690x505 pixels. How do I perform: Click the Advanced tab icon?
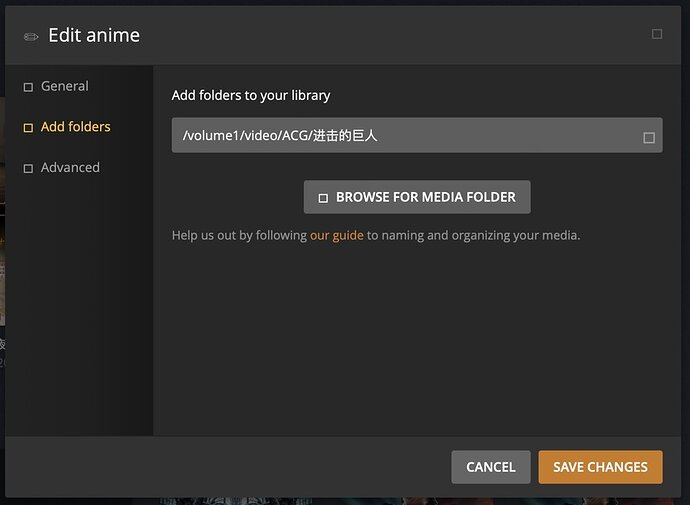click(28, 168)
